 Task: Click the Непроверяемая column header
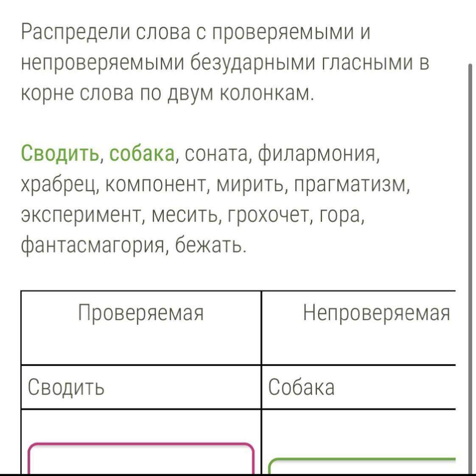359,328
